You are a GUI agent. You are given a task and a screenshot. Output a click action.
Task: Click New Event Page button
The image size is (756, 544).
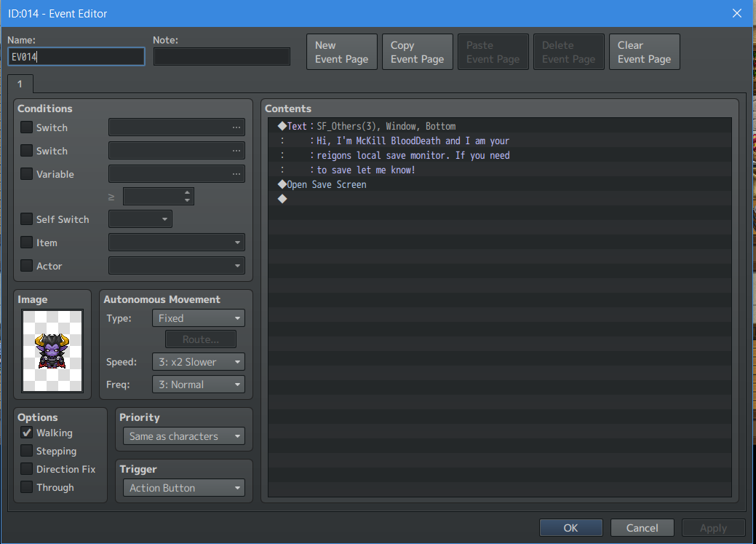(342, 52)
